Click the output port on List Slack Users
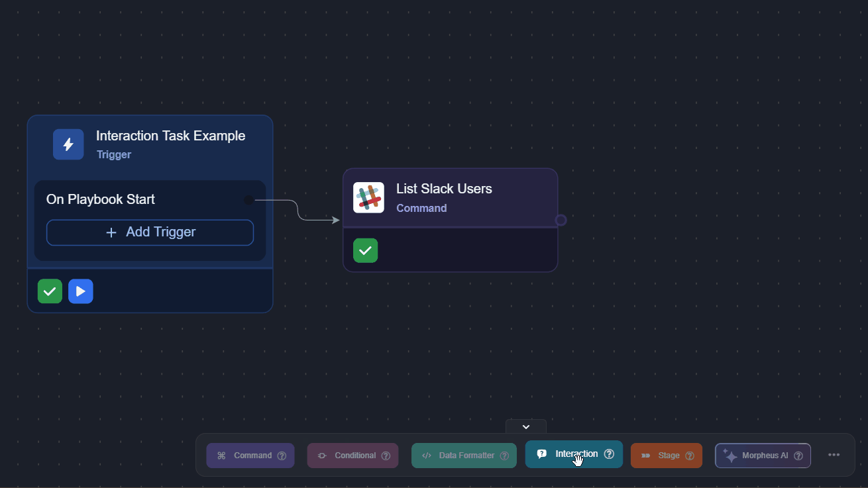The height and width of the screenshot is (488, 868). [x=561, y=220]
